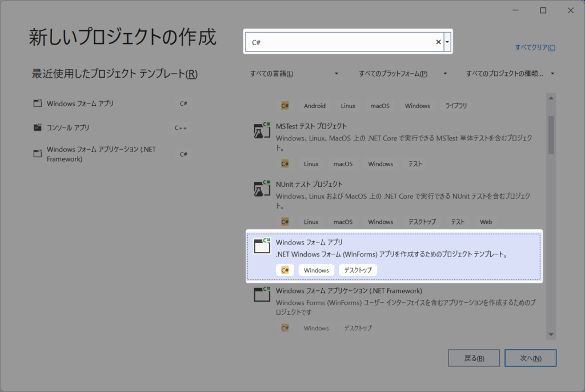The height and width of the screenshot is (392, 585).
Task: Close the new project dialog
Action: 571,10
